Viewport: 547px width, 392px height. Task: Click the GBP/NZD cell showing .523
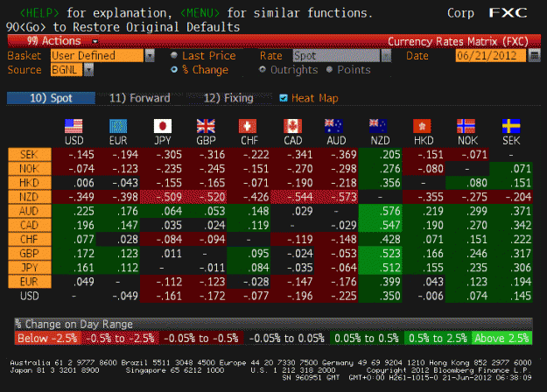point(380,254)
